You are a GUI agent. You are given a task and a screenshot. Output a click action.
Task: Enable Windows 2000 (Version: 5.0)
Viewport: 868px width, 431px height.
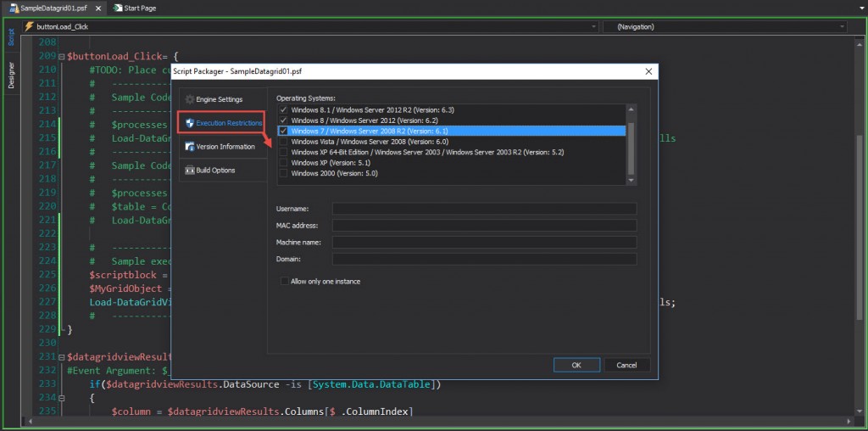(284, 173)
